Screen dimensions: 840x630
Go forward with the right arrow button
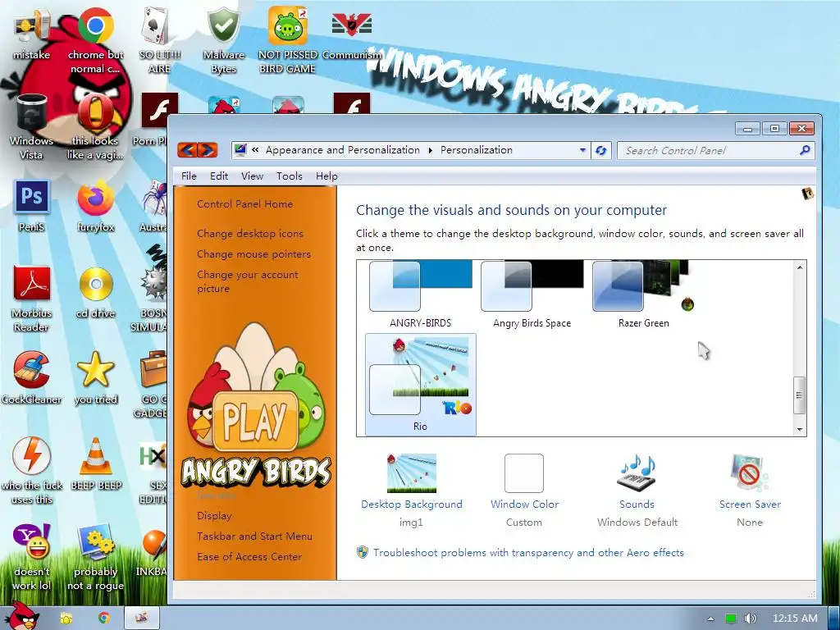208,150
